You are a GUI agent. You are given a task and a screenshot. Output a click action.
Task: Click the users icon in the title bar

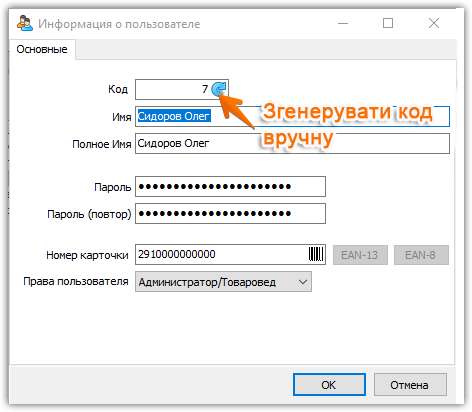(25, 23)
